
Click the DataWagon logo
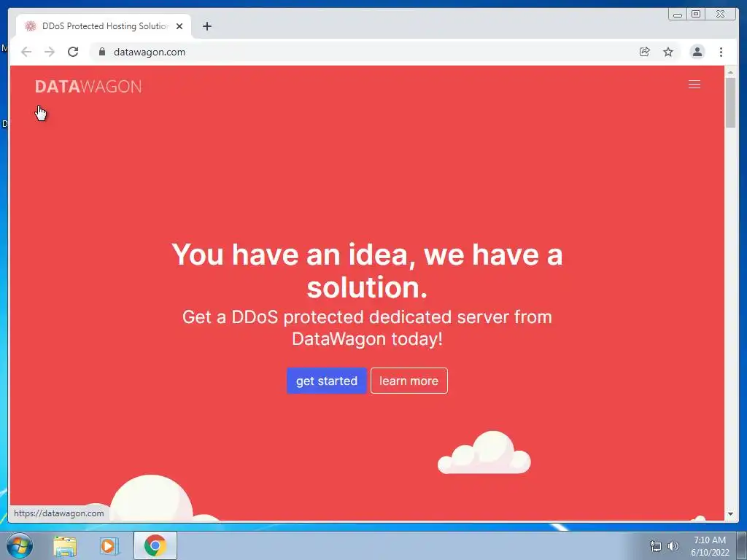(x=88, y=86)
